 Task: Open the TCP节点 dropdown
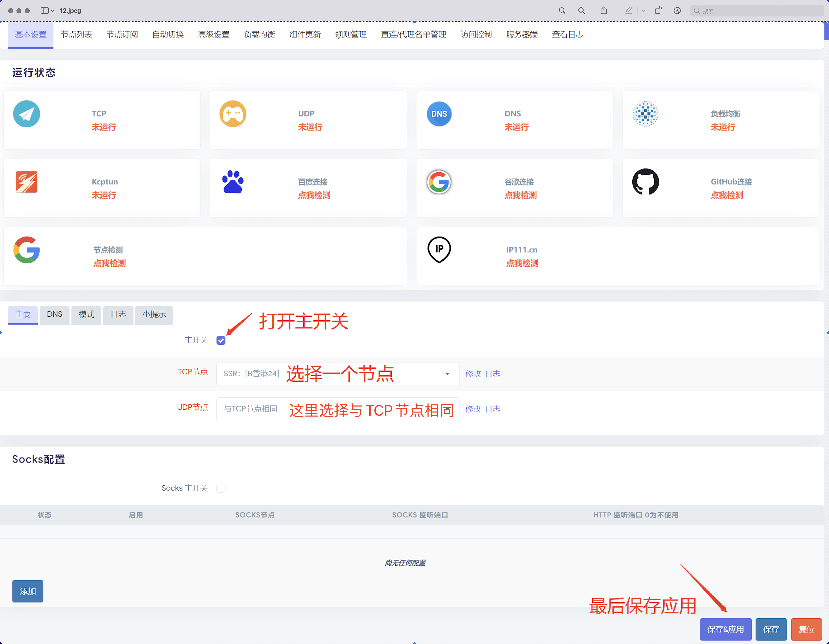click(x=337, y=374)
